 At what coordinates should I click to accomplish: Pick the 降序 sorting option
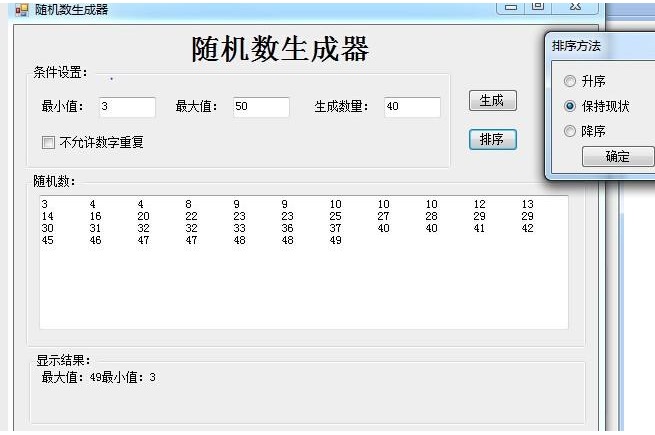click(x=570, y=131)
